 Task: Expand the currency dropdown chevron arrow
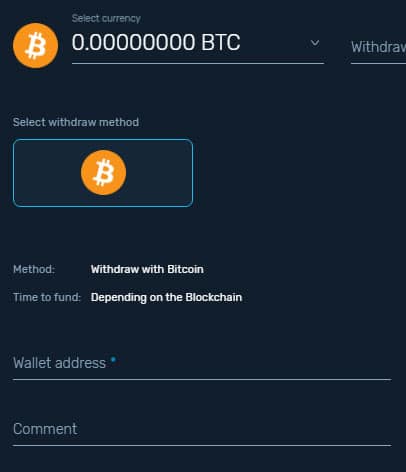click(315, 43)
